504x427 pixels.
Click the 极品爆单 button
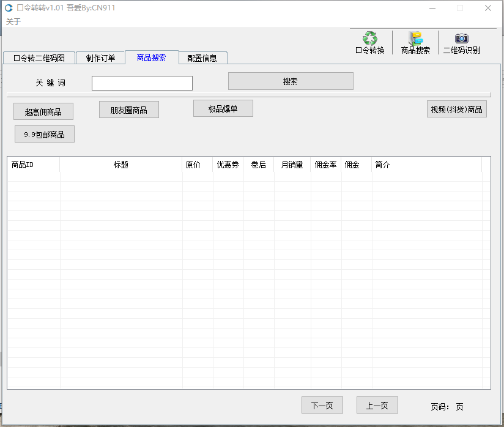point(223,109)
